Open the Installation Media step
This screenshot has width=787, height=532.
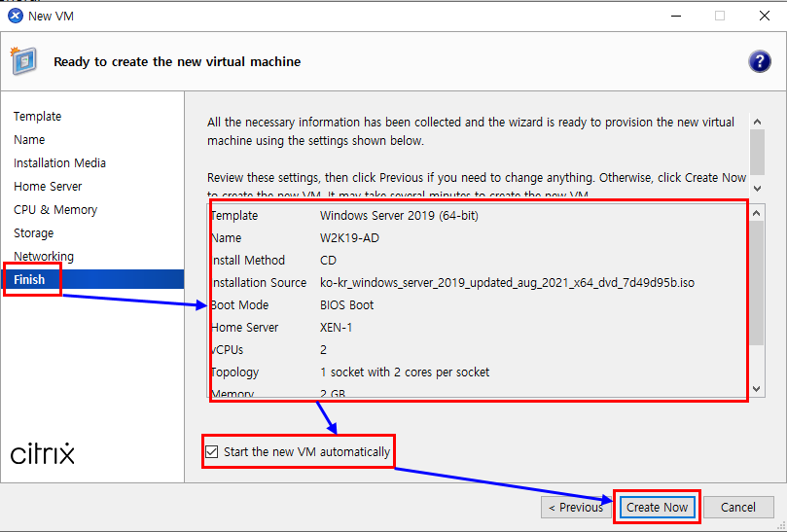coord(59,163)
